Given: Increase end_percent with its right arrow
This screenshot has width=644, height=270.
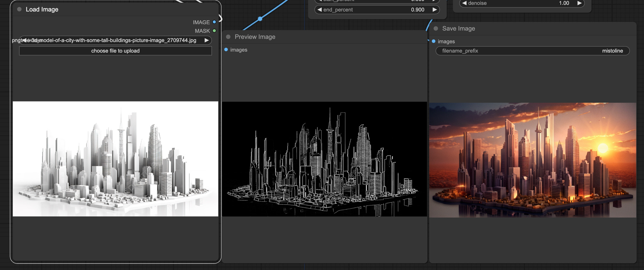Looking at the screenshot, I should coord(434,10).
